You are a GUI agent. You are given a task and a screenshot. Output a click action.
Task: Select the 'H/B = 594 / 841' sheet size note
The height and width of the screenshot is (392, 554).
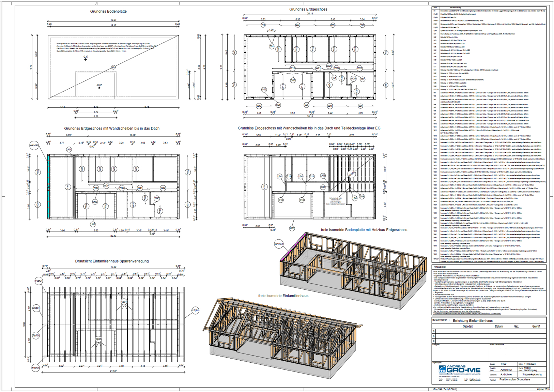pos(445,389)
